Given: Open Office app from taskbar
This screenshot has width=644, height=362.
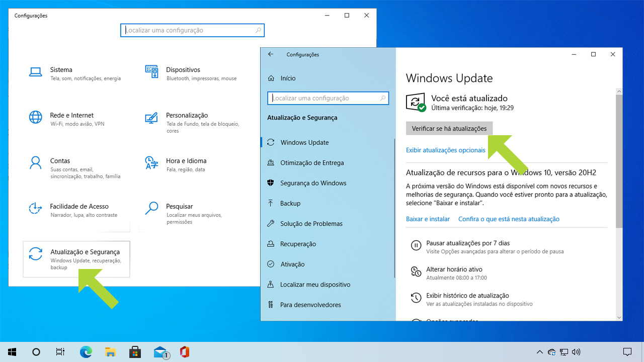Looking at the screenshot, I should coord(184,352).
